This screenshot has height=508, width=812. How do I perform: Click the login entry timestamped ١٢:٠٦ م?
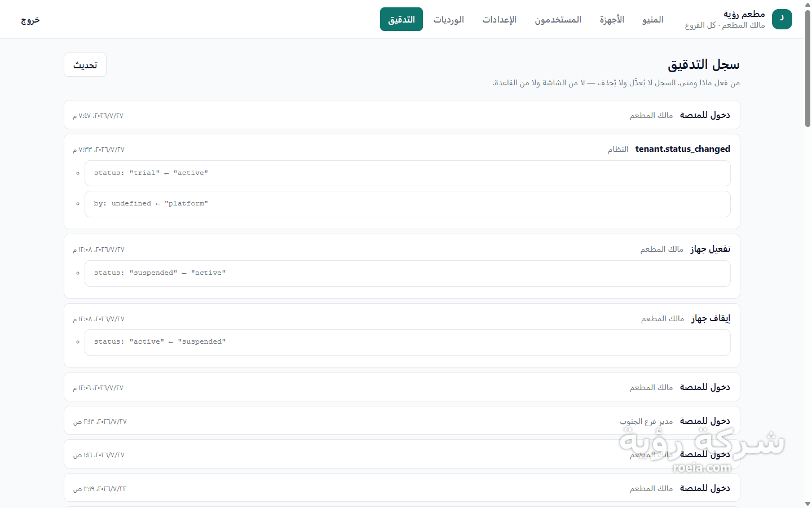click(402, 387)
